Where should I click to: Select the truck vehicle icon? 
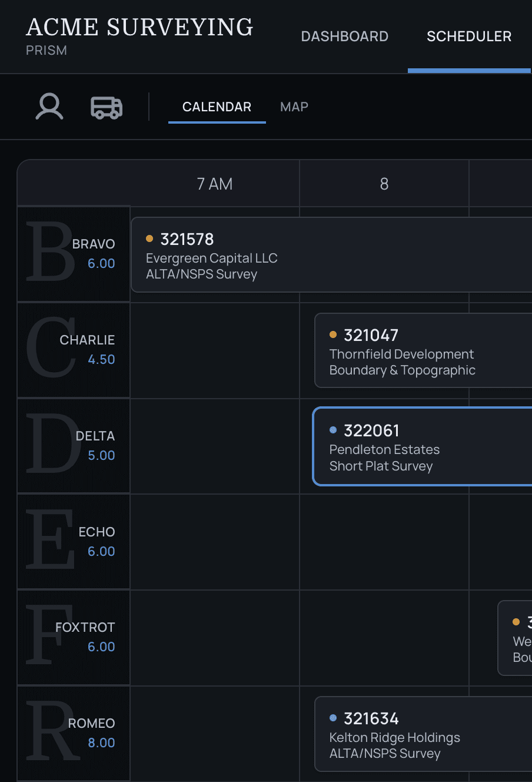click(x=107, y=107)
